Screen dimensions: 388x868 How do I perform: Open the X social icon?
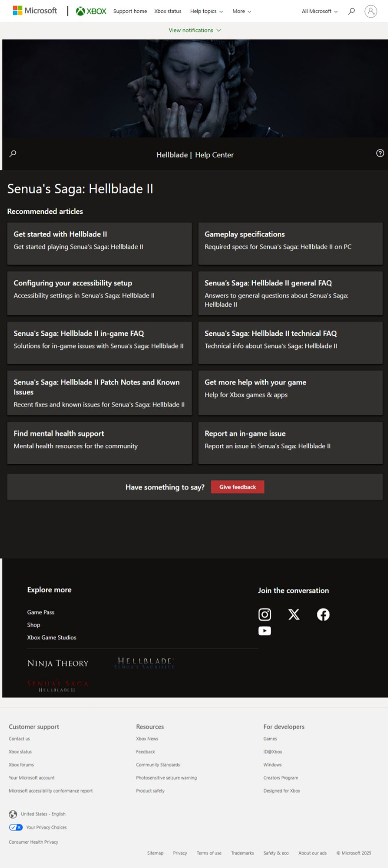294,614
